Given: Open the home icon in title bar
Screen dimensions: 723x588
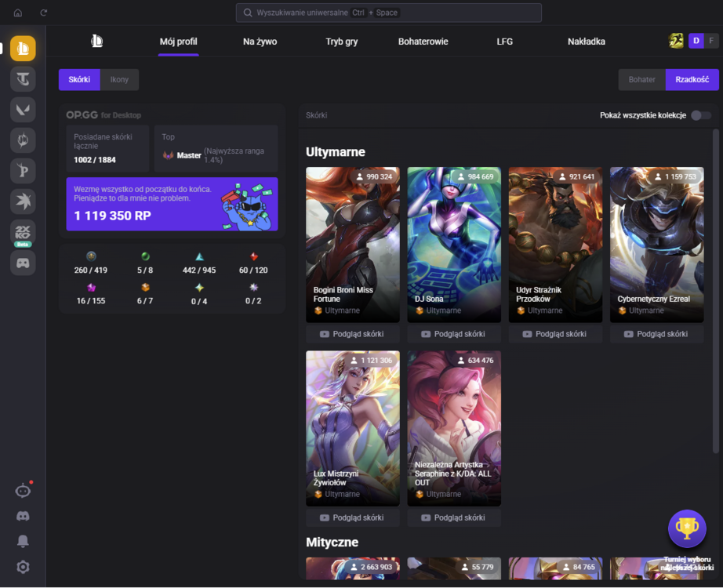Looking at the screenshot, I should (x=17, y=13).
